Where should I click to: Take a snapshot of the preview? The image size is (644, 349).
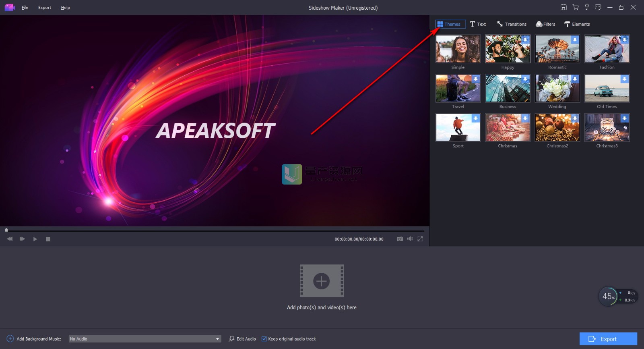point(400,239)
